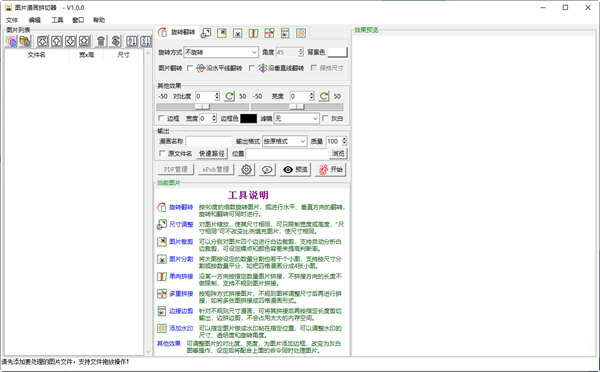Screen dimensions: 600x372
Task: Reset the 对比度 contrast value
Action: pos(229,96)
